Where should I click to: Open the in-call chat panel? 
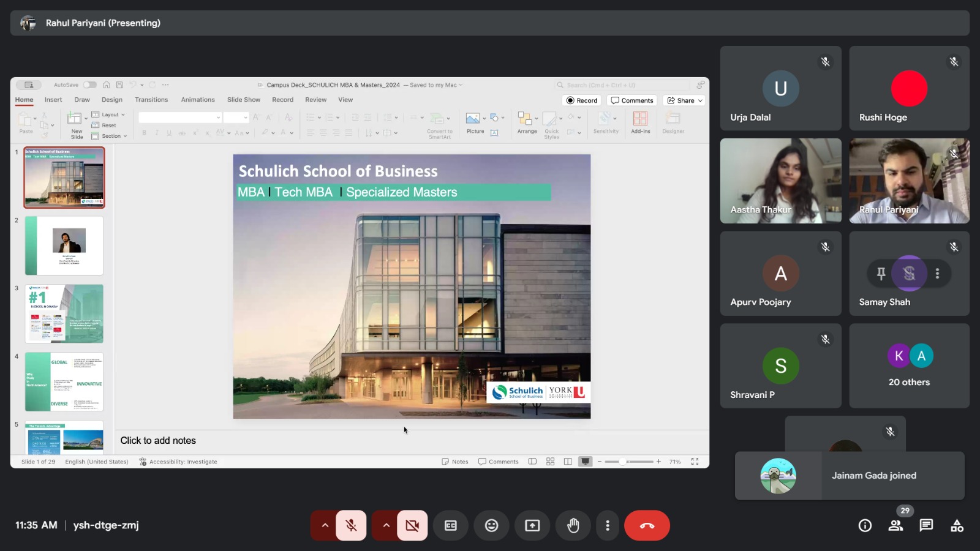click(x=926, y=525)
